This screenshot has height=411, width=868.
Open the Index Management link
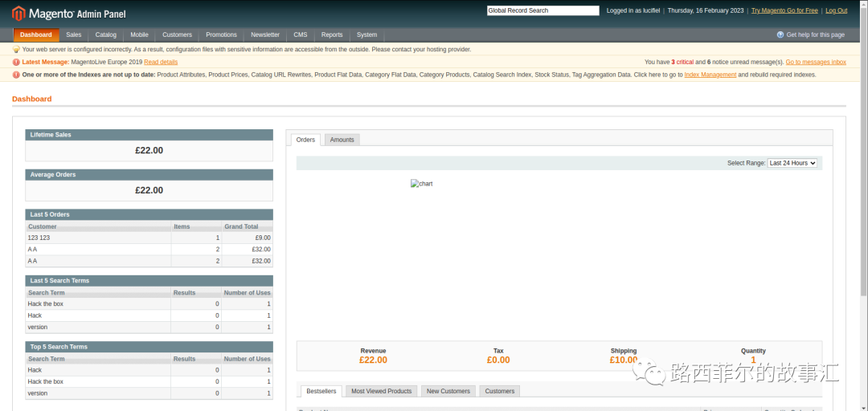pyautogui.click(x=710, y=75)
